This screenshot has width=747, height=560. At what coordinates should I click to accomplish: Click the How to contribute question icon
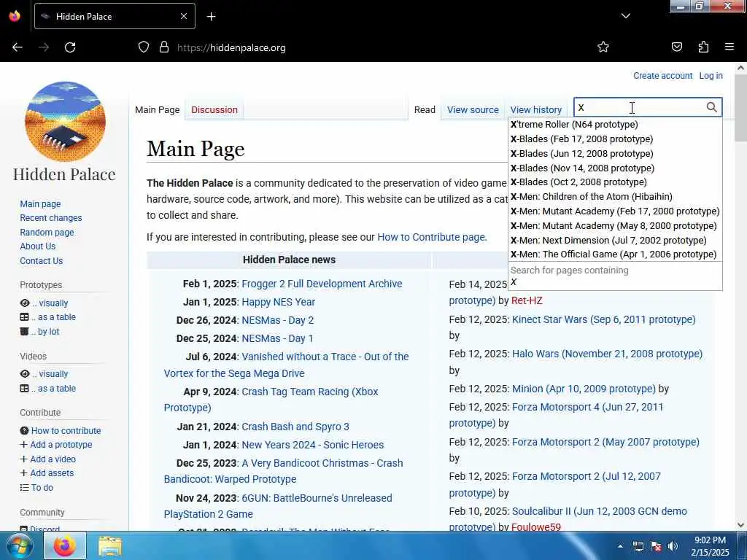pos(24,430)
